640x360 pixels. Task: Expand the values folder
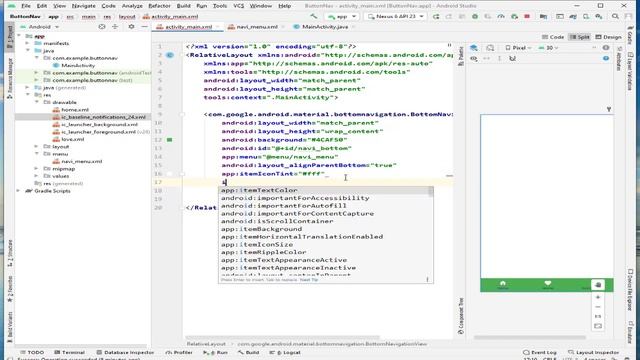click(36, 176)
